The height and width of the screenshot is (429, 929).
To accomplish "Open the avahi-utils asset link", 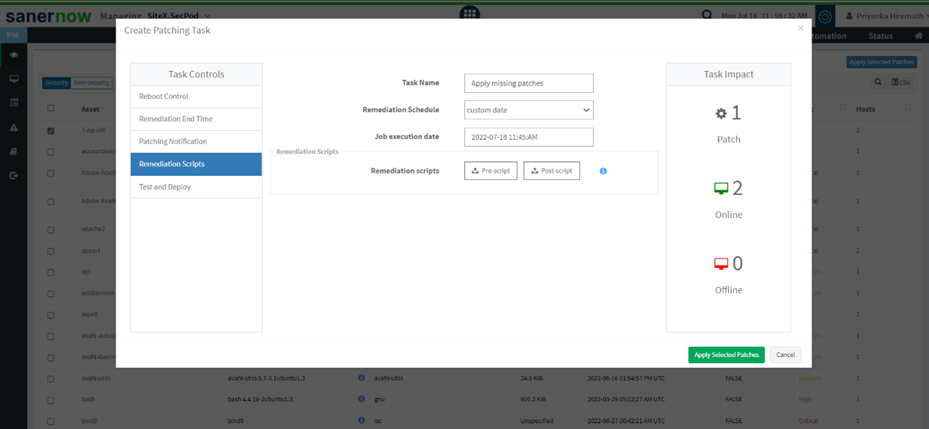I will point(96,378).
